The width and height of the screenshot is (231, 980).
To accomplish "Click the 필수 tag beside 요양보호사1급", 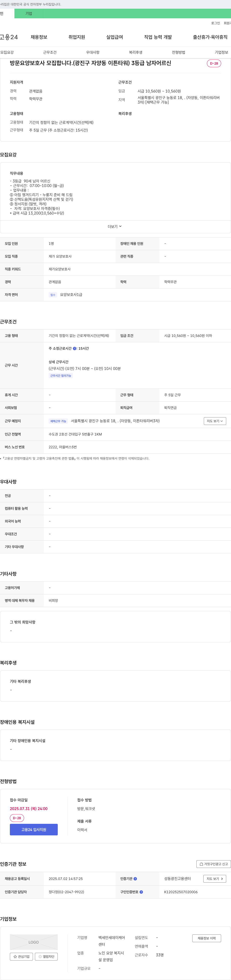I will tap(53, 295).
